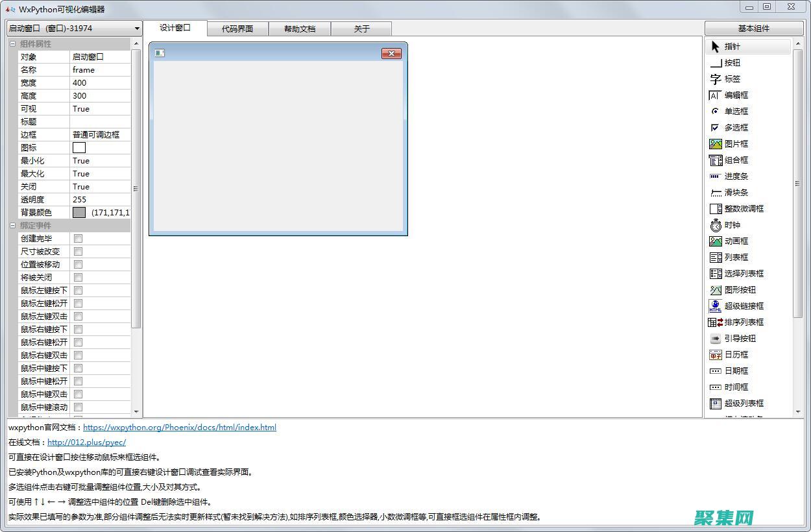Open the startup window selector dropdown
The height and width of the screenshot is (532, 811).
(136, 28)
